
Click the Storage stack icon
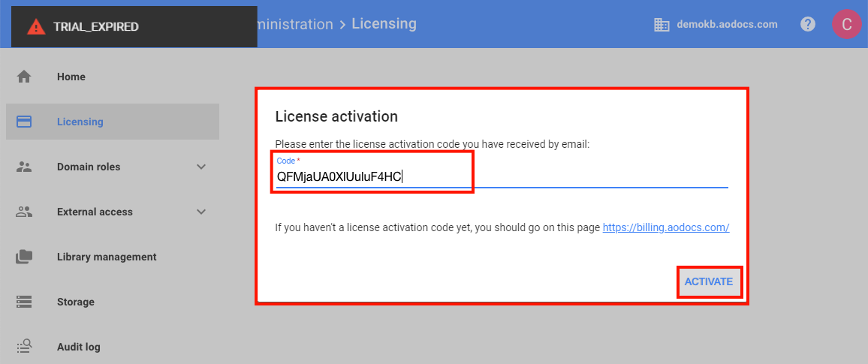[x=24, y=302]
